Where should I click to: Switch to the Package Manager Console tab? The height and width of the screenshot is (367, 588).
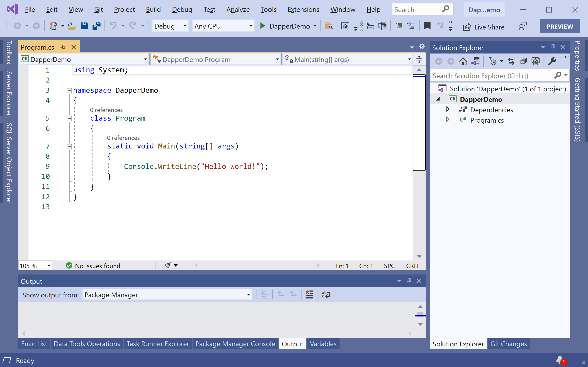point(235,344)
